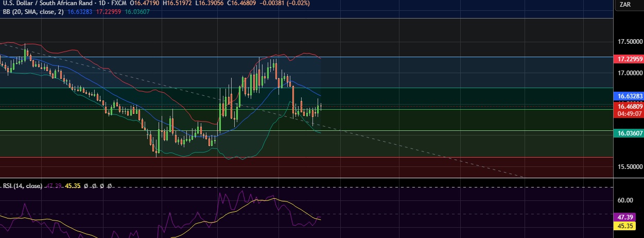Open the ZAR currency selector
The image size is (644, 238).
(x=625, y=5)
